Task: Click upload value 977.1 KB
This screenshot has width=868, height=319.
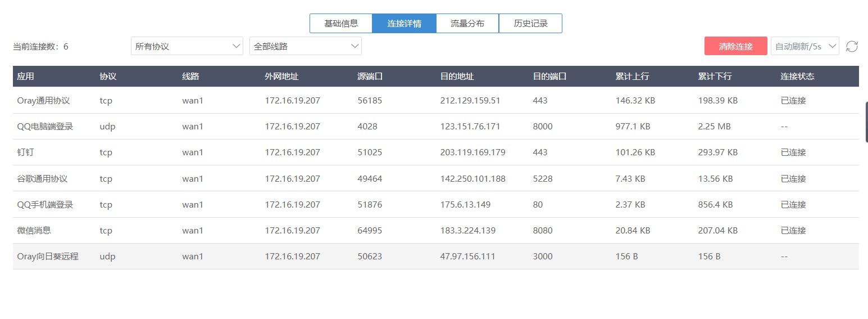Action: (x=633, y=127)
